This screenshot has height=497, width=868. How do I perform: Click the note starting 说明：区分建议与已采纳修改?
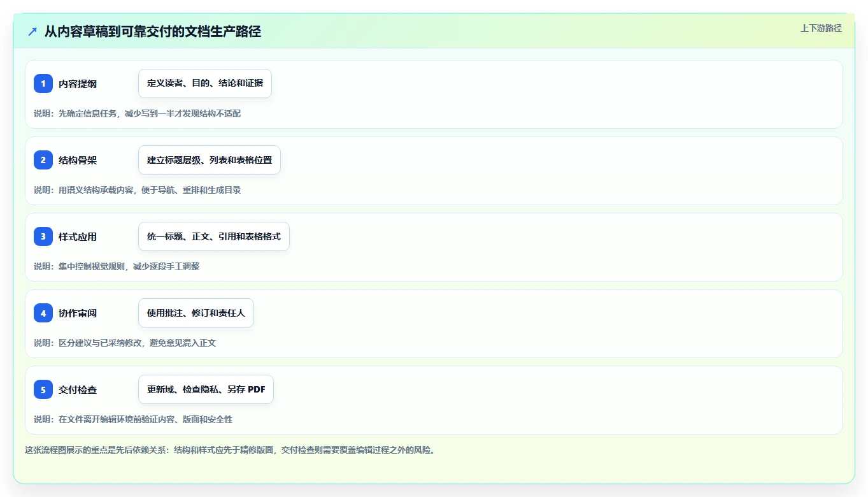125,343
